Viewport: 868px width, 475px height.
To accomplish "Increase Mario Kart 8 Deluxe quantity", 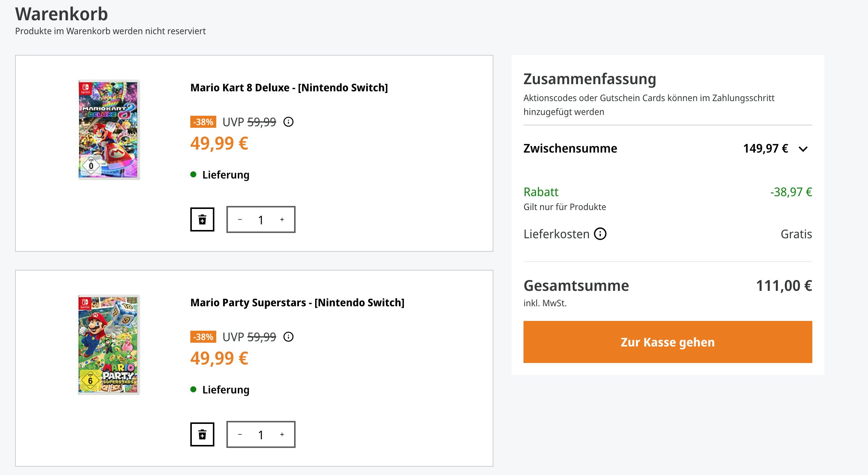I will tap(282, 219).
